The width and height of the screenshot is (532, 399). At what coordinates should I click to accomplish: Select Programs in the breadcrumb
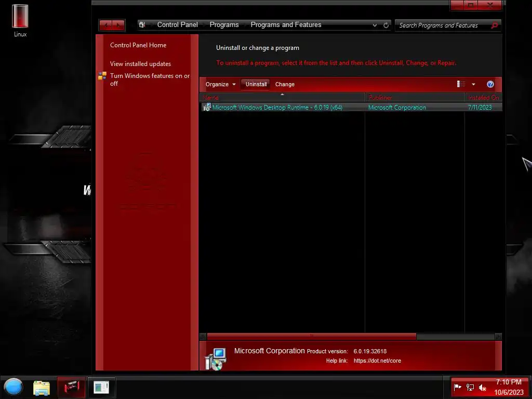coord(224,25)
